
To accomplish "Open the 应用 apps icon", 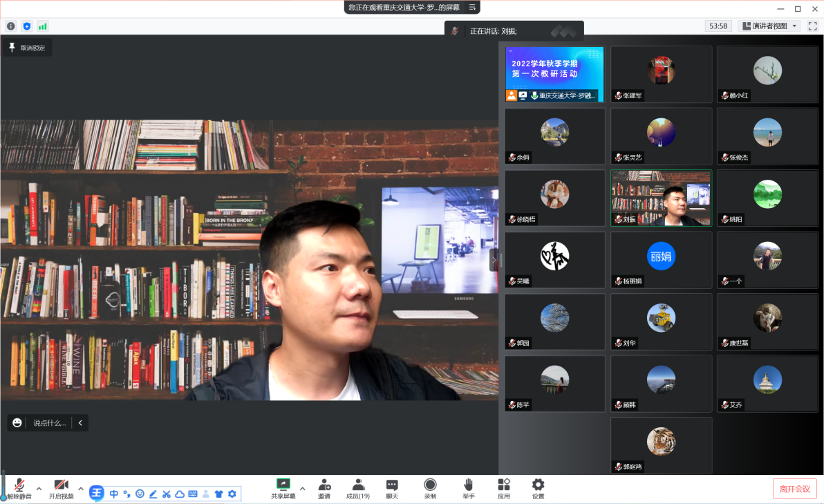I will pyautogui.click(x=503, y=485).
